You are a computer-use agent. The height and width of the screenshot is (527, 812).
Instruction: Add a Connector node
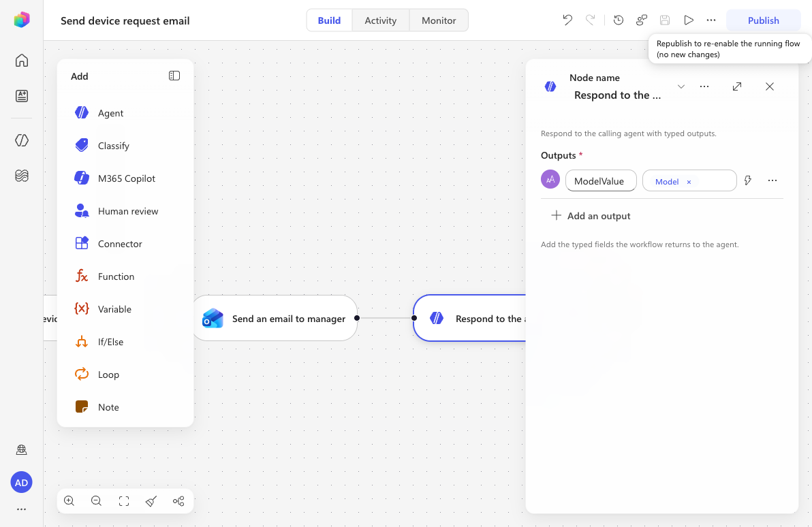pyautogui.click(x=125, y=243)
